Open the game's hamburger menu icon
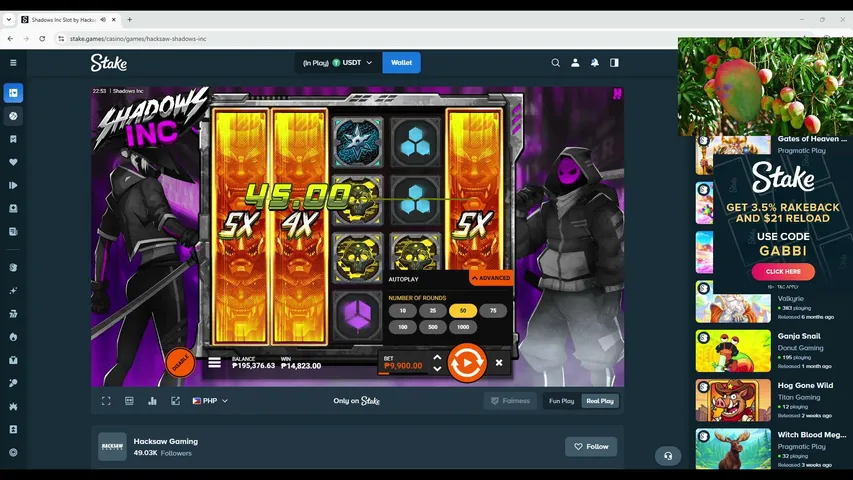The image size is (853, 480). (x=214, y=362)
